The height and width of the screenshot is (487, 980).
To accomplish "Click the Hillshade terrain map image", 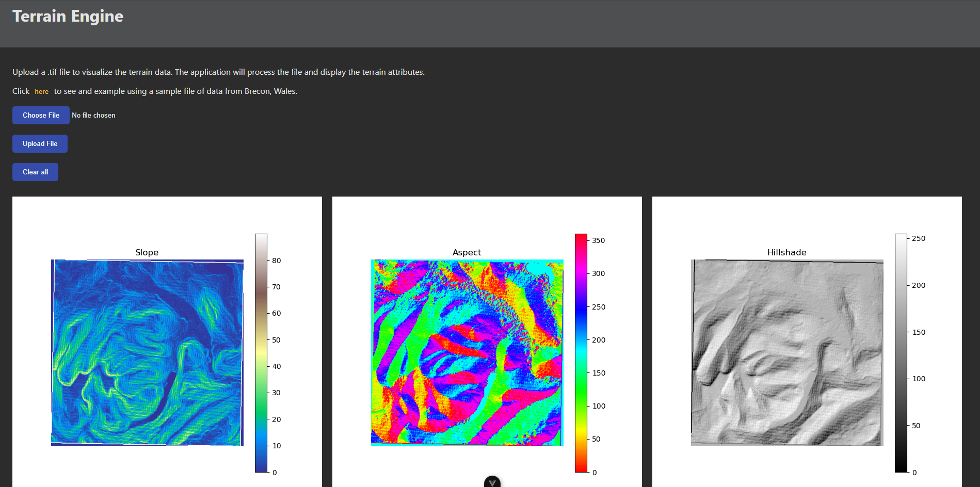I will (x=787, y=352).
